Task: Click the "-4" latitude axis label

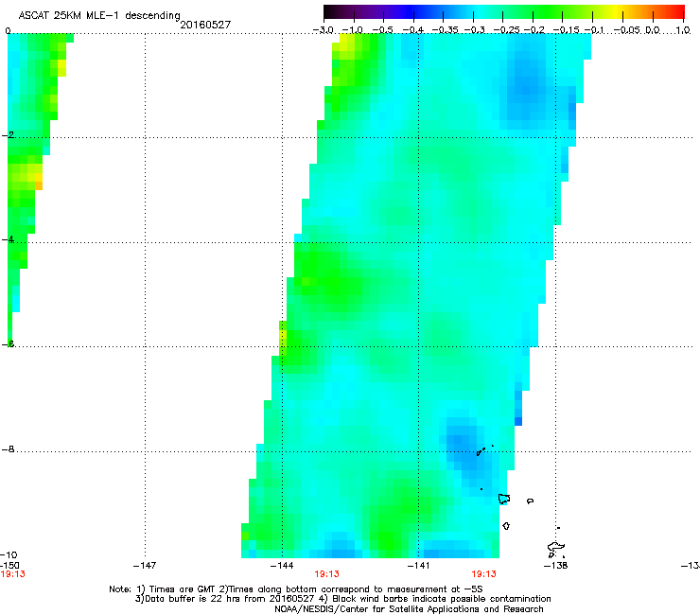Action: click(8, 239)
